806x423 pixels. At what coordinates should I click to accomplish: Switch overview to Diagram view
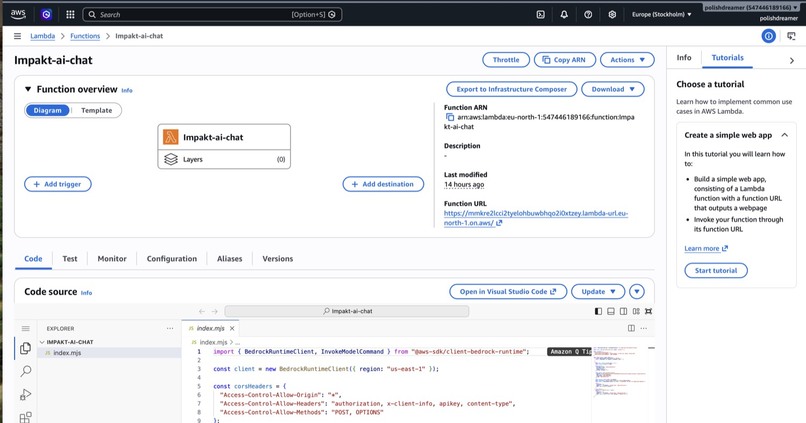[47, 111]
